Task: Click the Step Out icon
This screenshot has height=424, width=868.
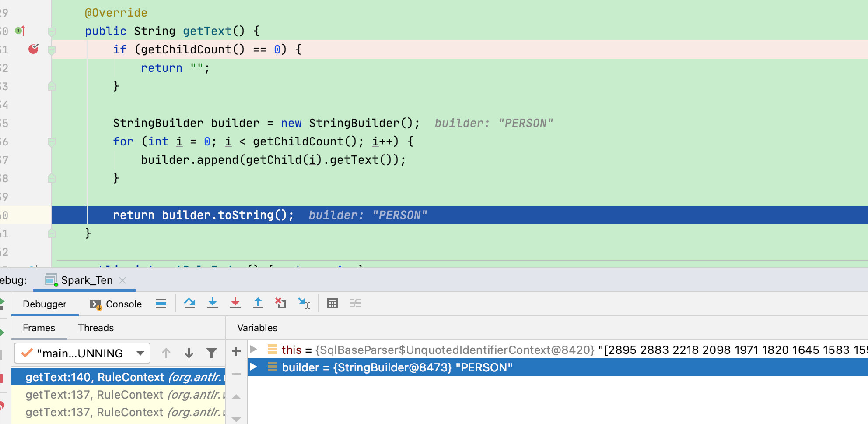Action: [x=258, y=303]
